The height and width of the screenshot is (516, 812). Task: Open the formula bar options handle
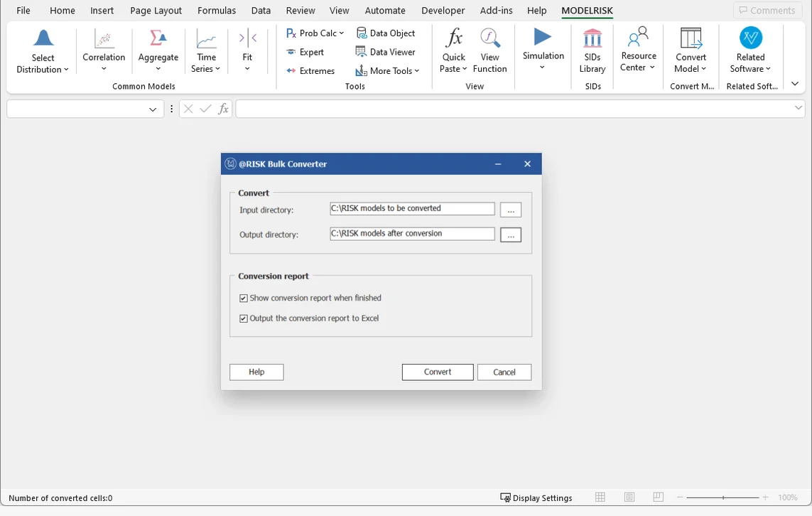click(171, 109)
